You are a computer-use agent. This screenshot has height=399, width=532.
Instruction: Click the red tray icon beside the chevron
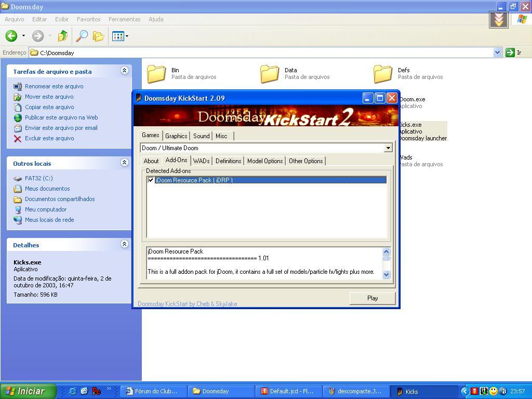[x=474, y=391]
